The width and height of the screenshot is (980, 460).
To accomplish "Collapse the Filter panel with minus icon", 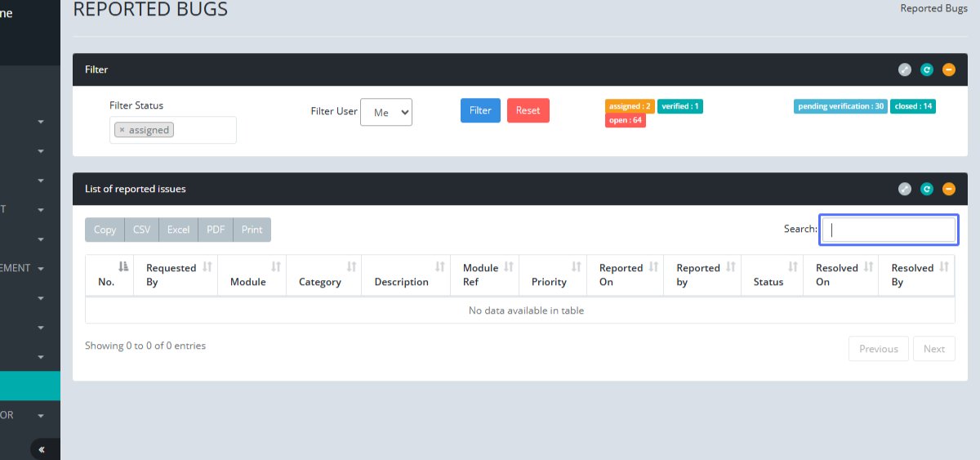I will [x=948, y=69].
